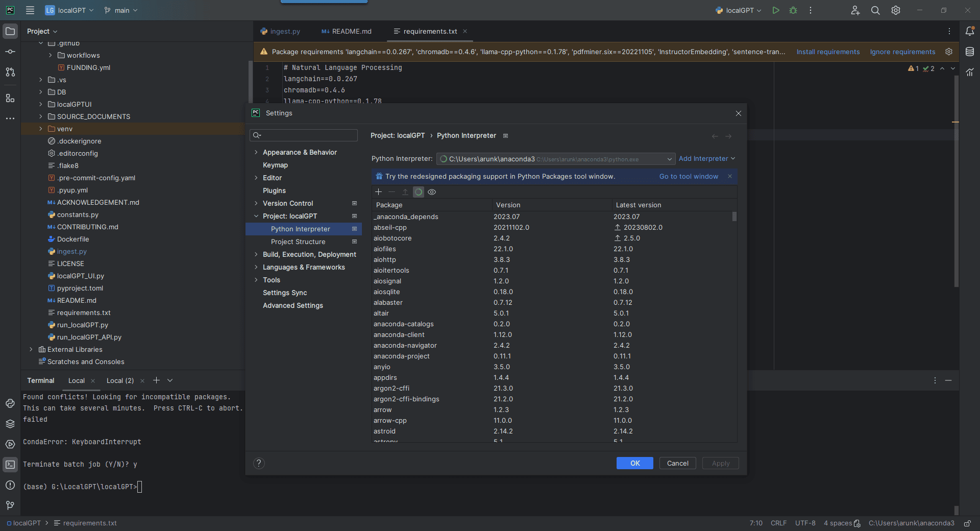Open the Commit tool window icon
Viewport: 980px width, 531px height.
coord(10,52)
